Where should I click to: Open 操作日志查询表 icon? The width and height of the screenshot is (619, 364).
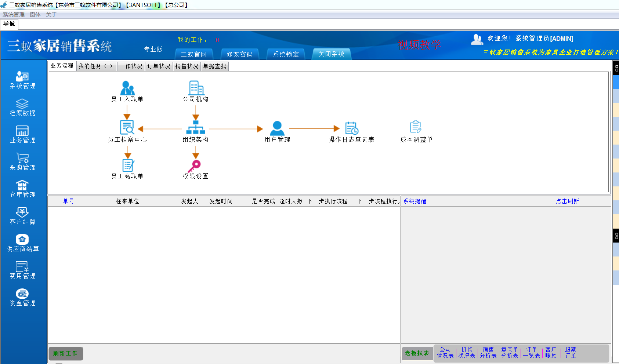[x=351, y=128]
